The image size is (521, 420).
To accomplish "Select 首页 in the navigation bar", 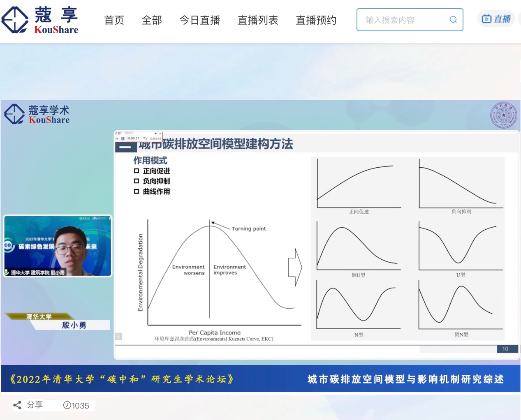I will pyautogui.click(x=114, y=21).
